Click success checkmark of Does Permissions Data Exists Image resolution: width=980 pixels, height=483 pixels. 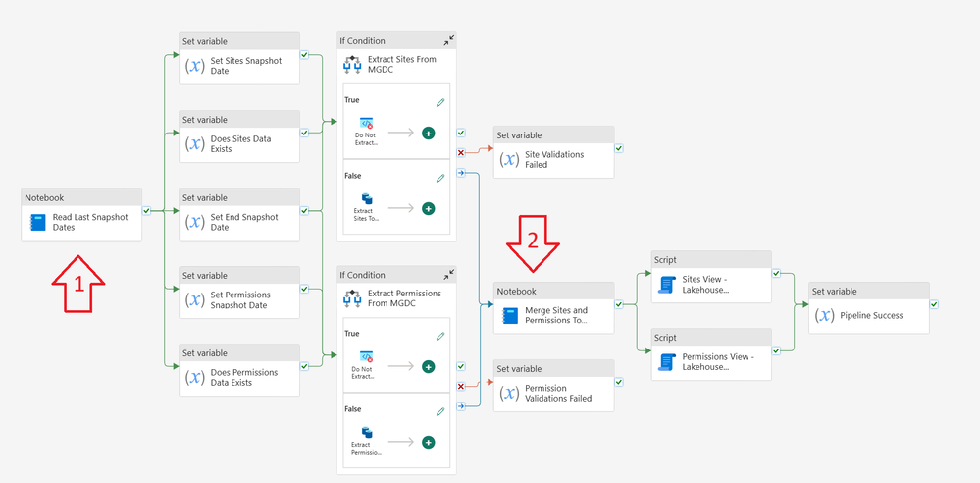[304, 366]
